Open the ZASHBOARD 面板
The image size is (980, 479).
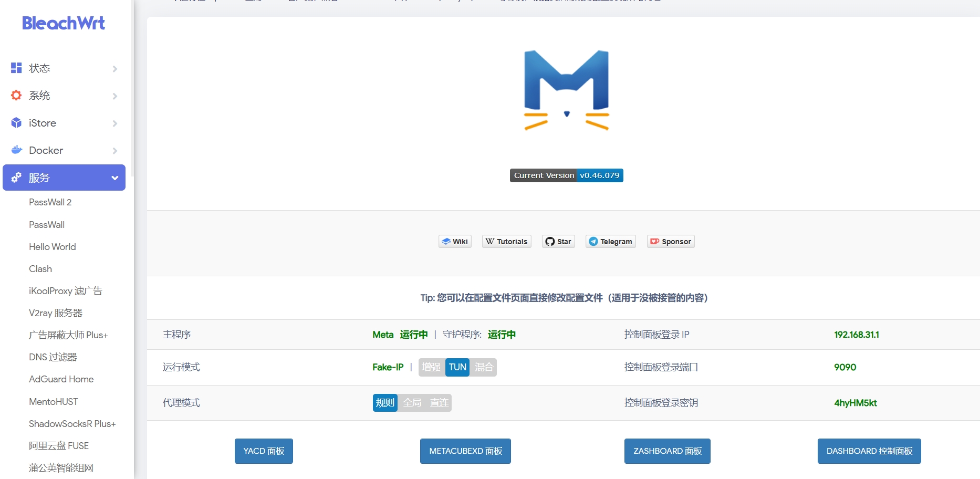[x=668, y=451]
